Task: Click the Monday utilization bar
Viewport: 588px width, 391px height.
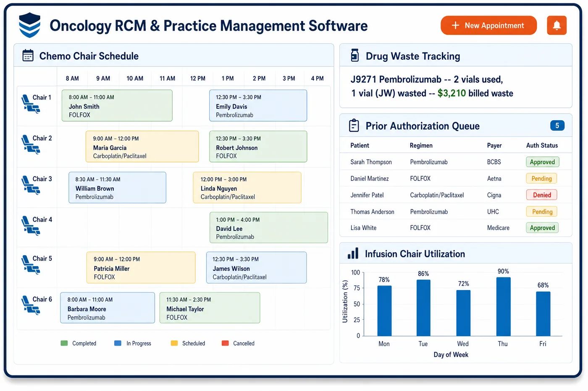Action: point(384,311)
